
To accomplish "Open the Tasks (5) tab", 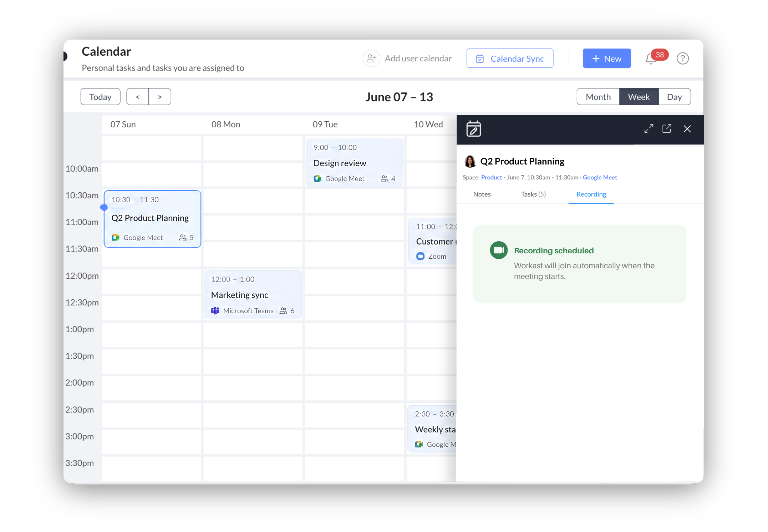I will click(533, 194).
